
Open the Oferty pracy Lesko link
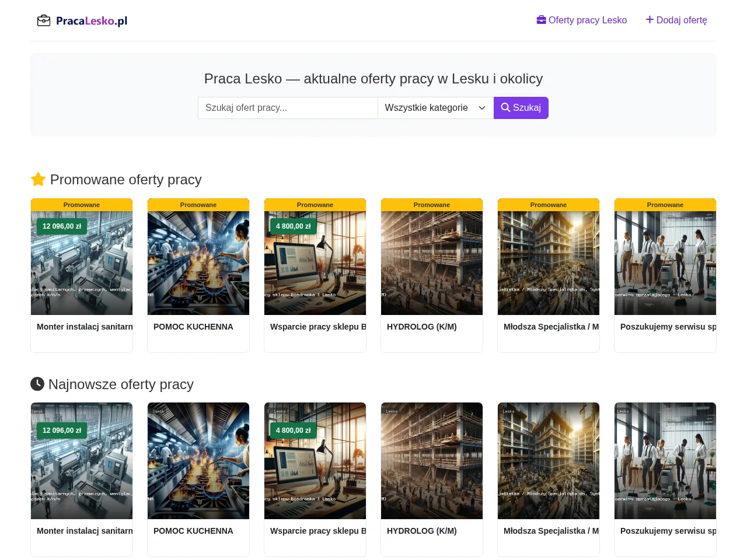coord(582,20)
